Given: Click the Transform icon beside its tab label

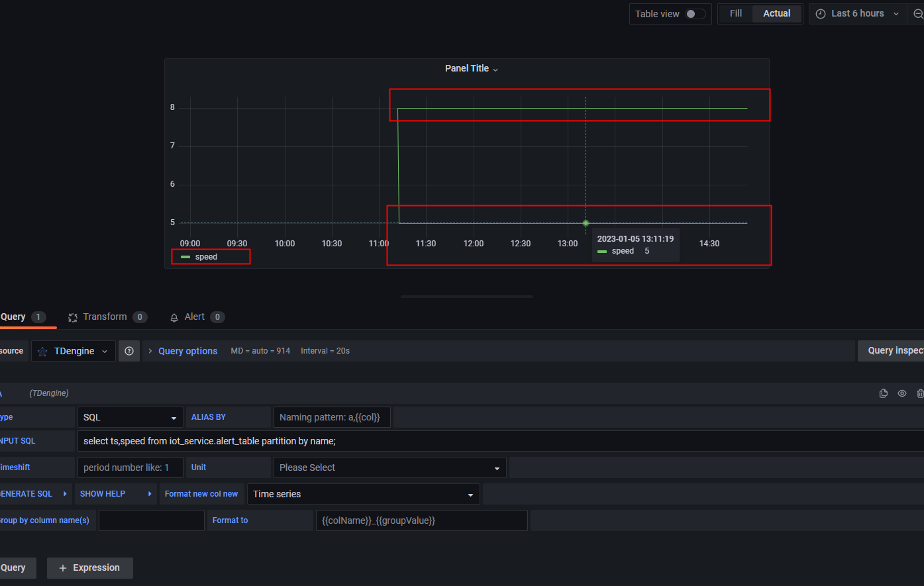Looking at the screenshot, I should (x=73, y=317).
